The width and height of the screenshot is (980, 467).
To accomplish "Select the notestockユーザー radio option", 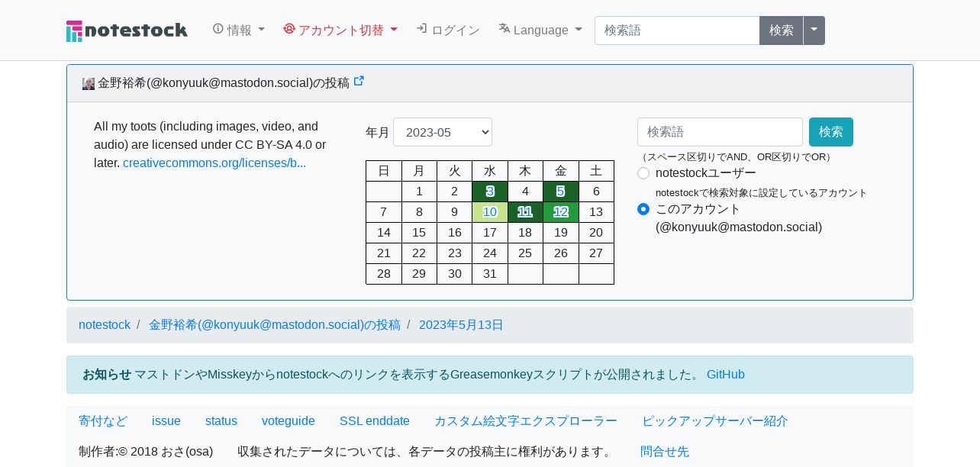I will [x=643, y=173].
